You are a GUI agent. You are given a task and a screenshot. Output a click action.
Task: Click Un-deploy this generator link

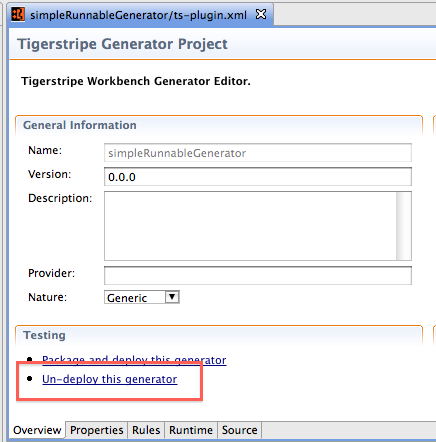[110, 379]
